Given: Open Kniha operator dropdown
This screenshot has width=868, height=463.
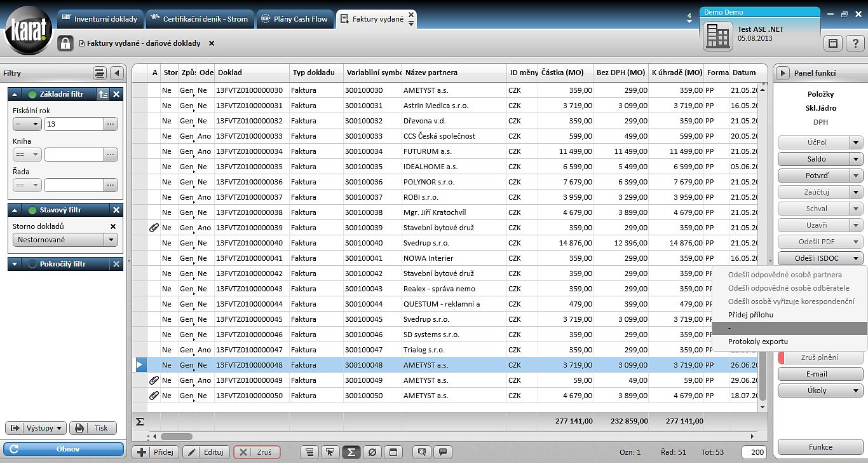Looking at the screenshot, I should tap(27, 155).
